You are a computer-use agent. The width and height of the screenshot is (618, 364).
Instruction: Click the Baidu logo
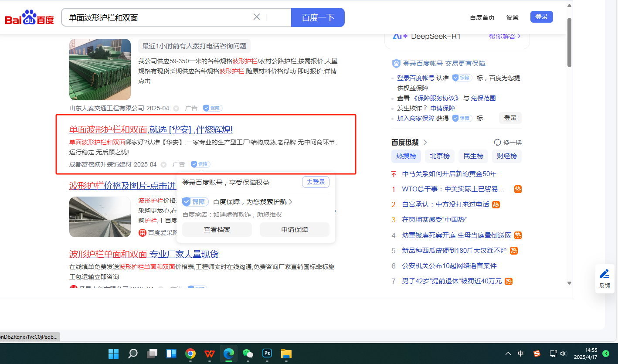(29, 18)
